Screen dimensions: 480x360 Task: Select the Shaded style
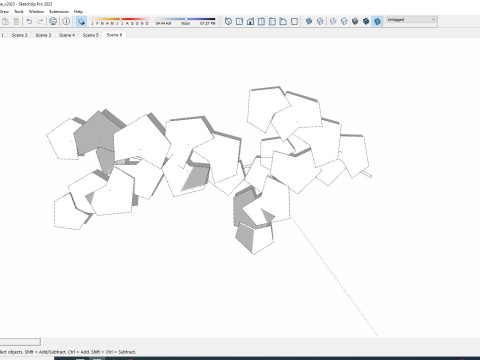point(355,22)
